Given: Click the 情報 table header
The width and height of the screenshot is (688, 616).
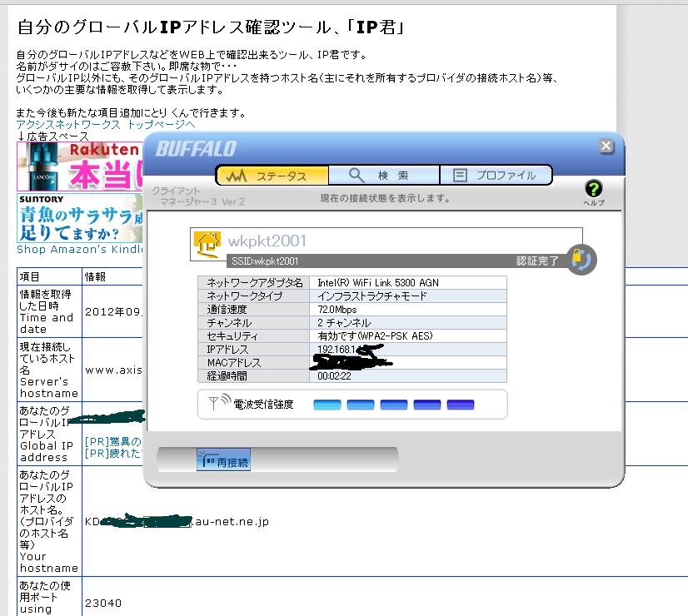Looking at the screenshot, I should coord(95,276).
